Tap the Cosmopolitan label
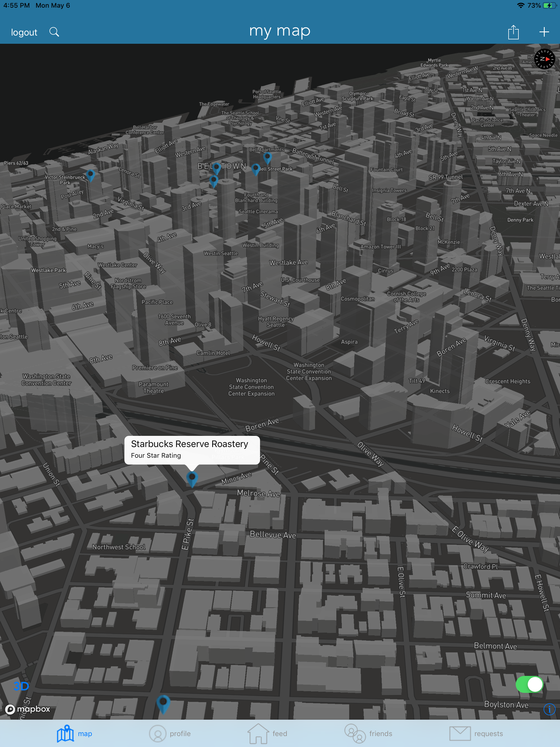The image size is (560, 747). [x=357, y=299]
